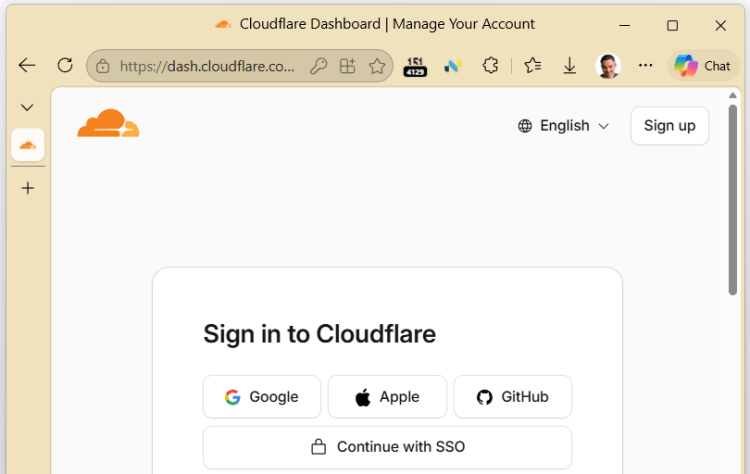Screen dimensions: 750x474
Task: Show downloads via the download arrow icon
Action: pos(569,66)
